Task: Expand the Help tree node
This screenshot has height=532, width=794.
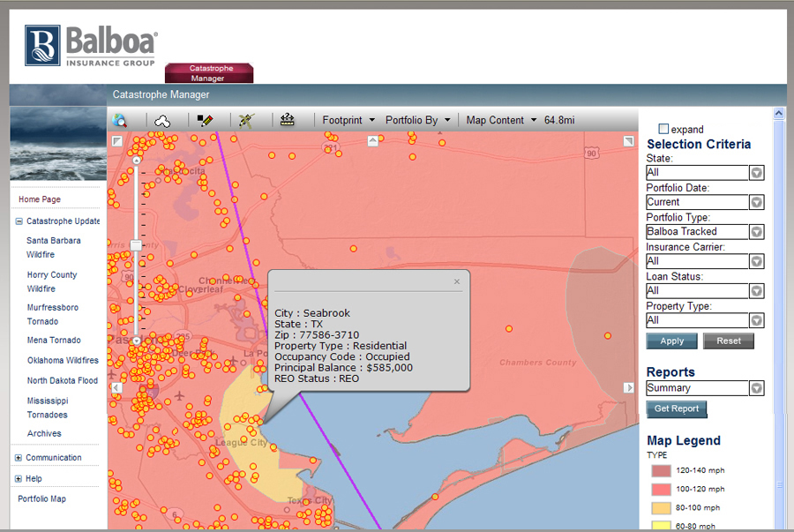Action: pyautogui.click(x=19, y=478)
